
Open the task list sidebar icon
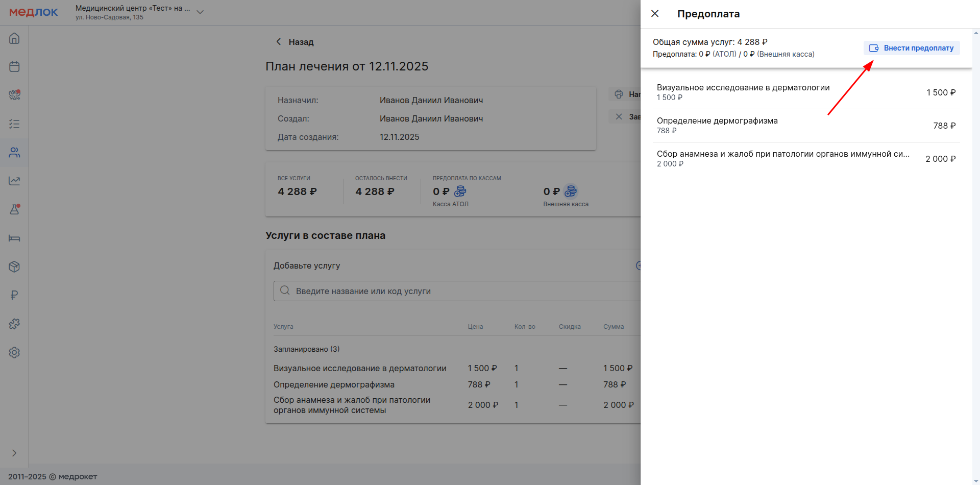click(x=14, y=124)
